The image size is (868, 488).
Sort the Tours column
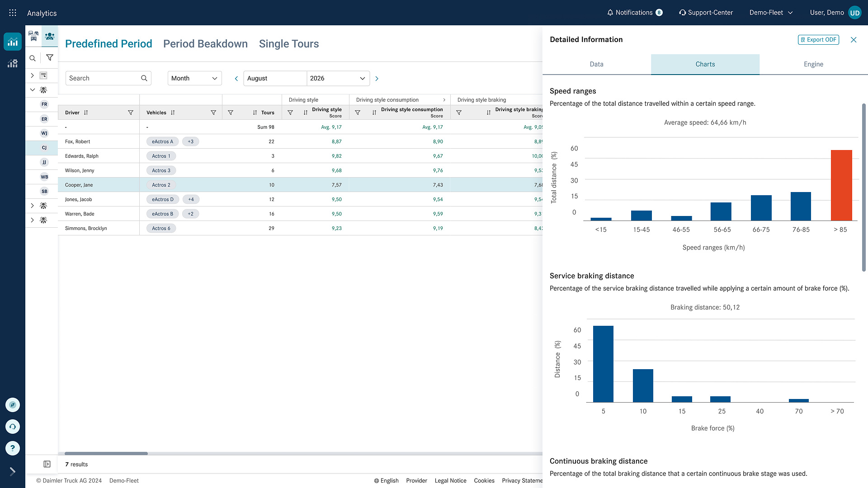tap(255, 113)
